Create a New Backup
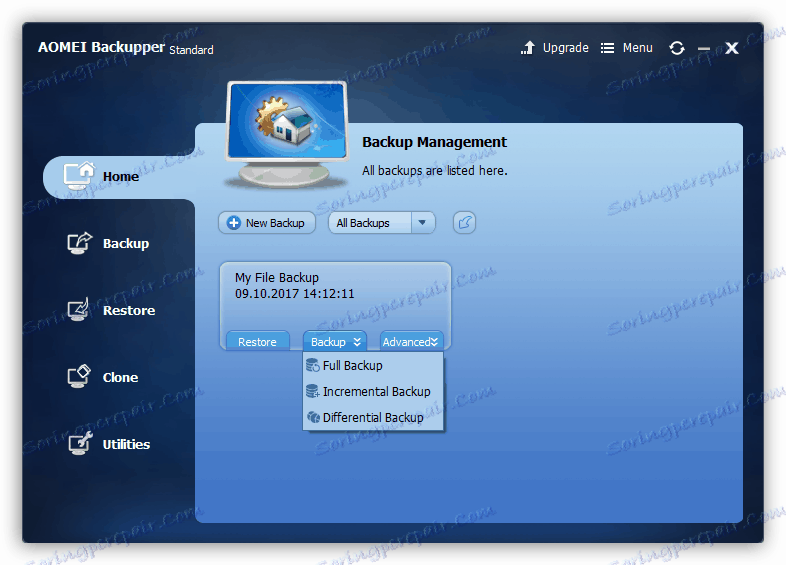The width and height of the screenshot is (786, 565). coord(267,223)
